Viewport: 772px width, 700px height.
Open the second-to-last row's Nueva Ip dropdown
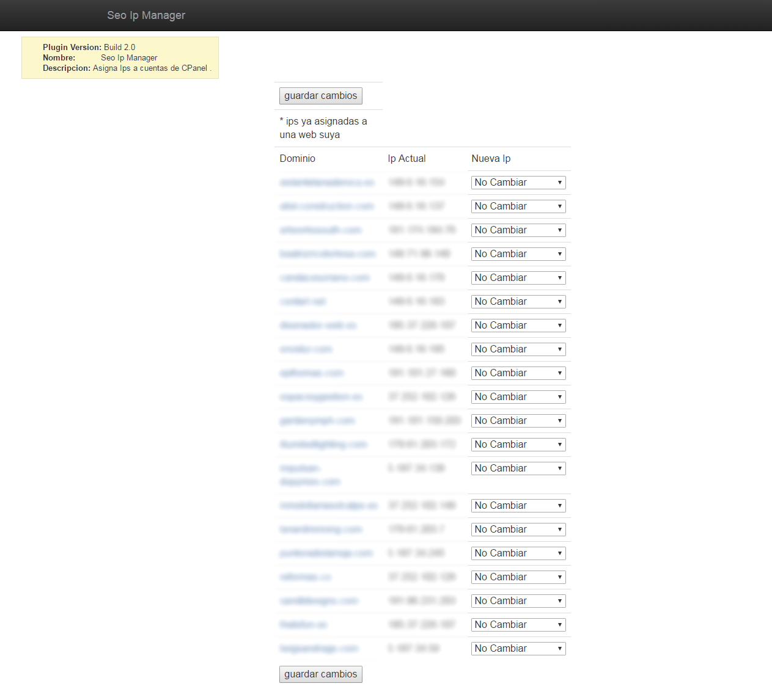(x=518, y=625)
